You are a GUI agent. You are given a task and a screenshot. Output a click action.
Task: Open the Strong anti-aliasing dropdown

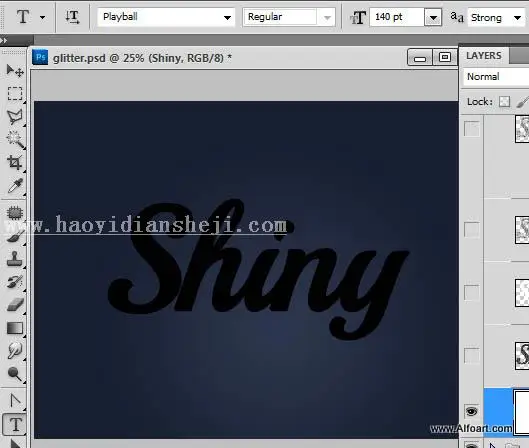point(517,18)
